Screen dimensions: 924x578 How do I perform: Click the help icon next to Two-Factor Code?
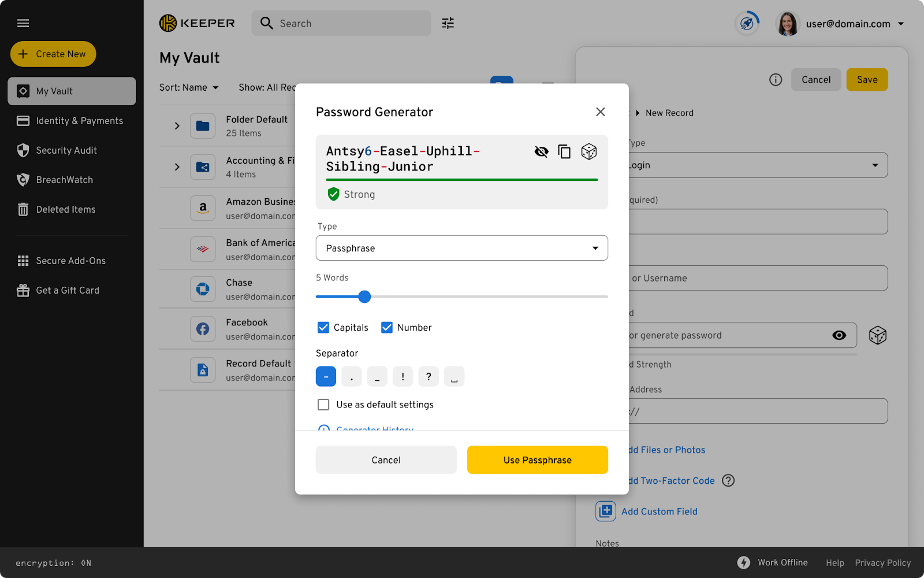click(728, 480)
